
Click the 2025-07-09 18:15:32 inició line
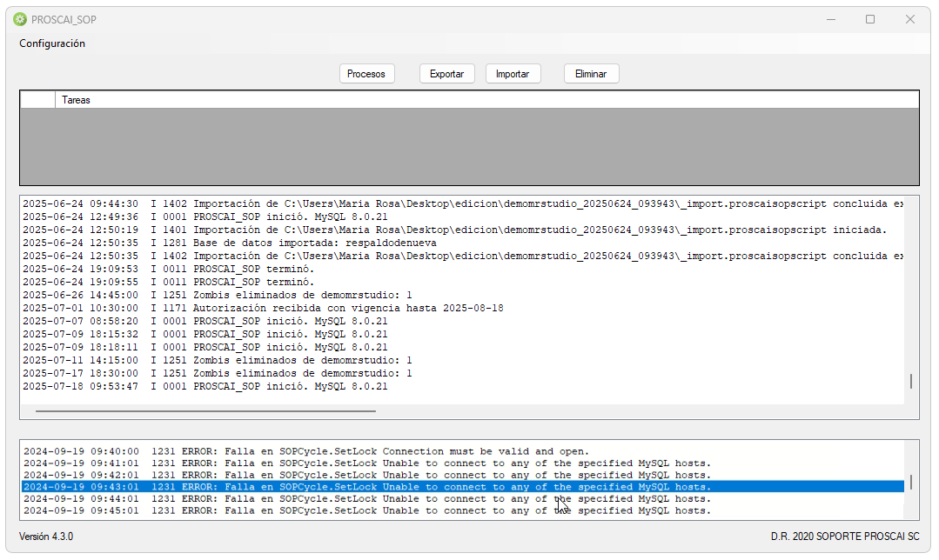pyautogui.click(x=205, y=335)
